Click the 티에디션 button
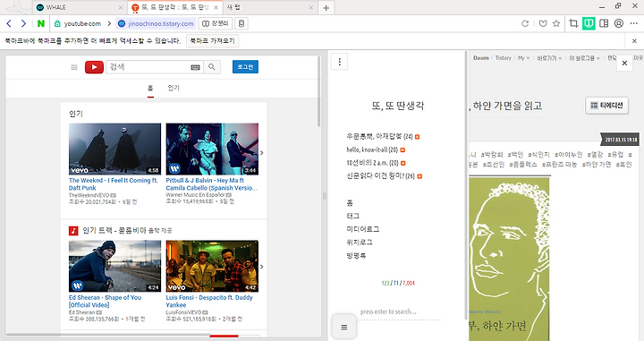This screenshot has height=341, width=644. click(607, 106)
